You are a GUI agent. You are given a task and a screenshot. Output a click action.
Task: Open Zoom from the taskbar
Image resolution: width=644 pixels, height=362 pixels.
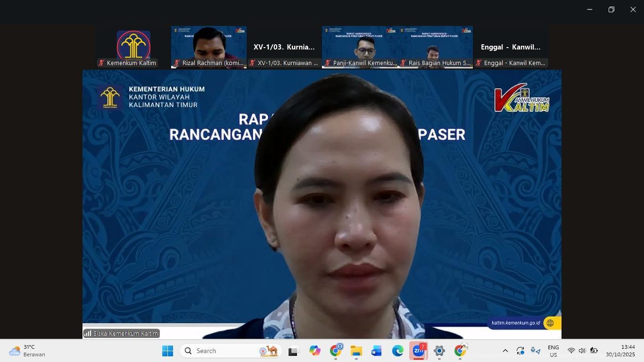418,351
